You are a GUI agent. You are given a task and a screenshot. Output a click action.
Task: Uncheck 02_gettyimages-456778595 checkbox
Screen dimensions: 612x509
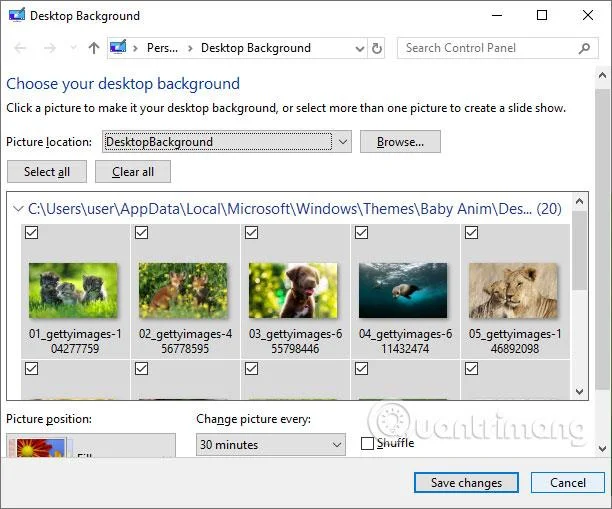pos(142,232)
